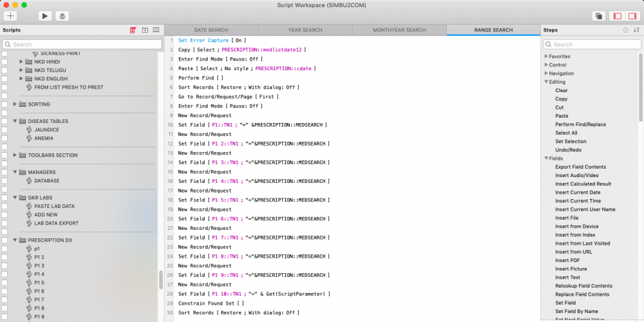Select the Export Field Contents step
The image size is (644, 322).
(580, 167)
